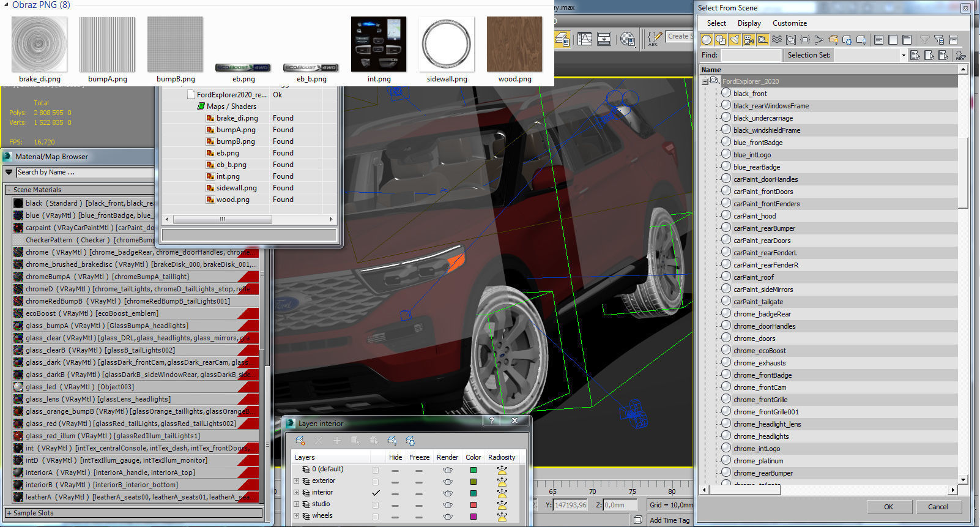Open Display menu in Select From Scene
The height and width of the screenshot is (527, 980).
749,23
